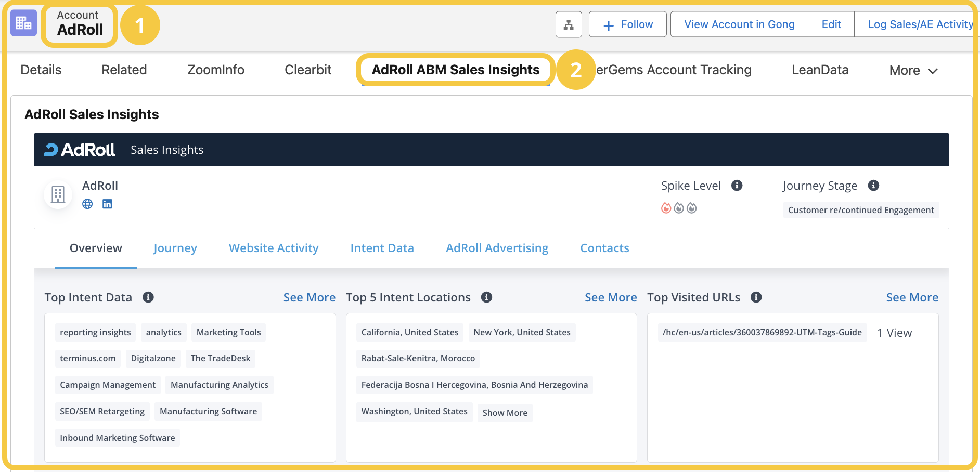Show info for Top Visited URLs
This screenshot has width=980, height=472.
pos(756,297)
